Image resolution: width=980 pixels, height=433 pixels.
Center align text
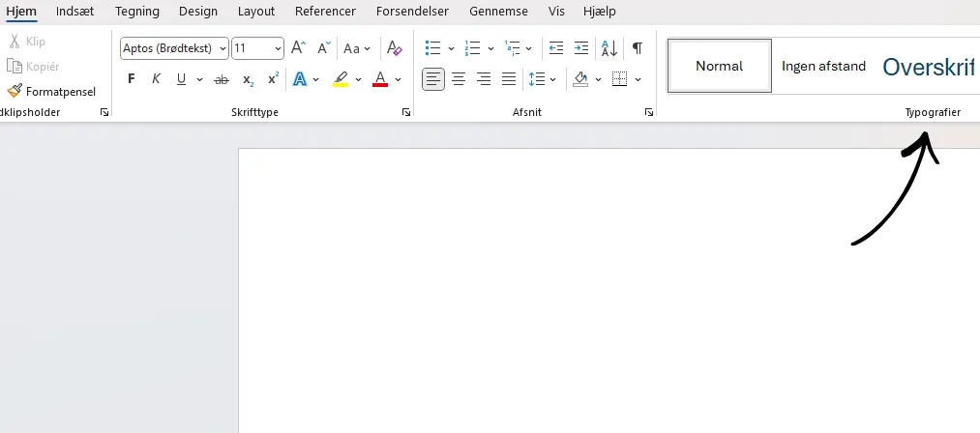pyautogui.click(x=459, y=79)
